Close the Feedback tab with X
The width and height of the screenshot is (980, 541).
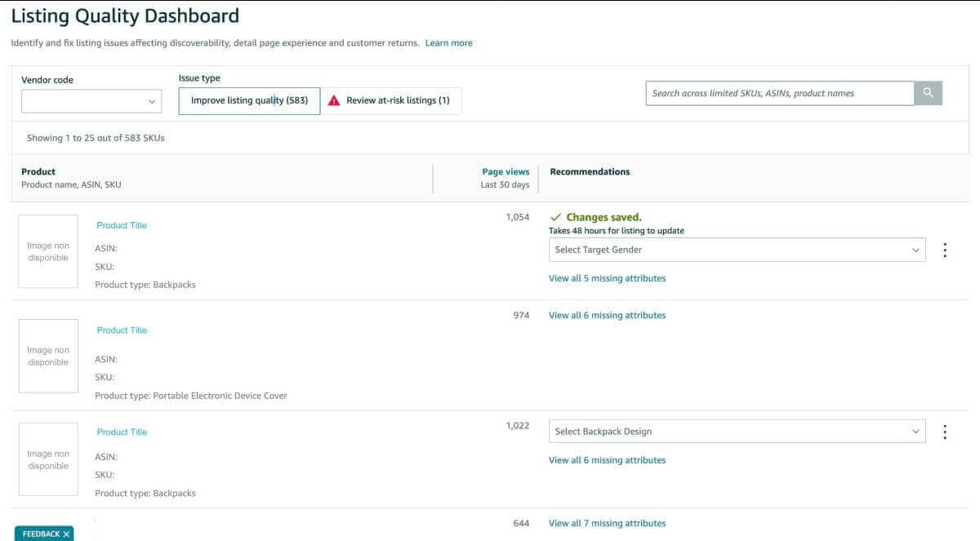point(66,534)
